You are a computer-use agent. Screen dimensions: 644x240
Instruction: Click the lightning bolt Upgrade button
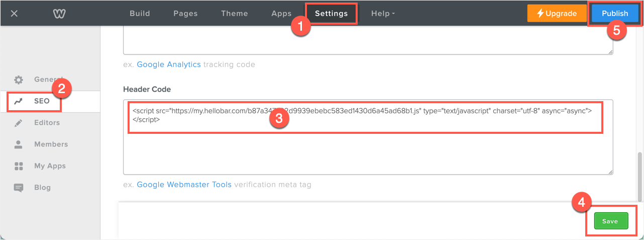[557, 14]
